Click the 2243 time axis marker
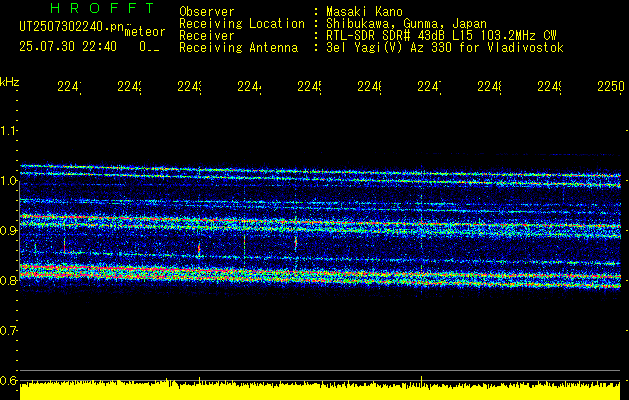This screenshot has height=400, width=629. pos(189,87)
